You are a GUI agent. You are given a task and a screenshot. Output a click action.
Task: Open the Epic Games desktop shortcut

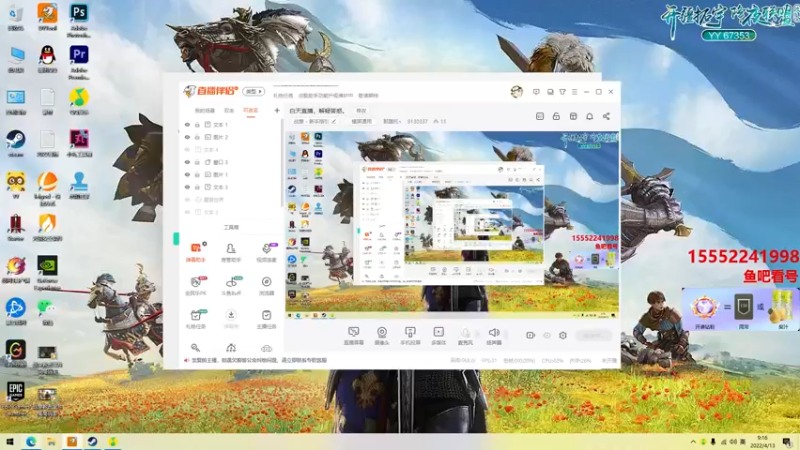[x=16, y=397]
